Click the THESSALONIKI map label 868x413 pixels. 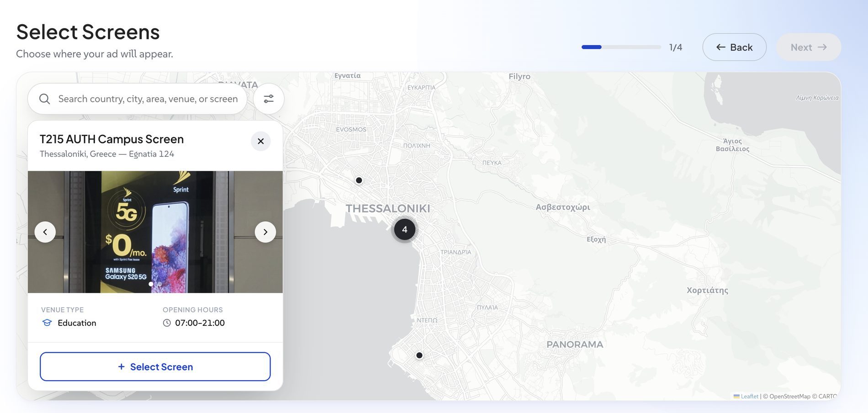tap(388, 209)
